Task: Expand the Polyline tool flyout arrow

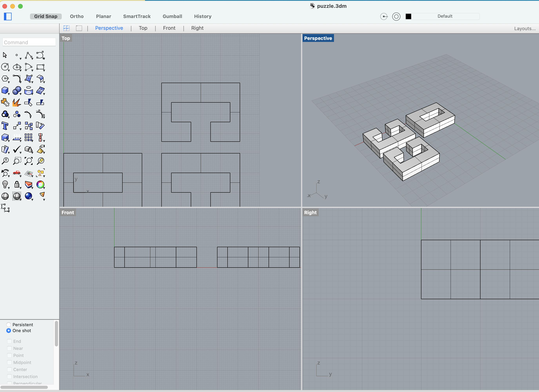Action: pos(32,59)
